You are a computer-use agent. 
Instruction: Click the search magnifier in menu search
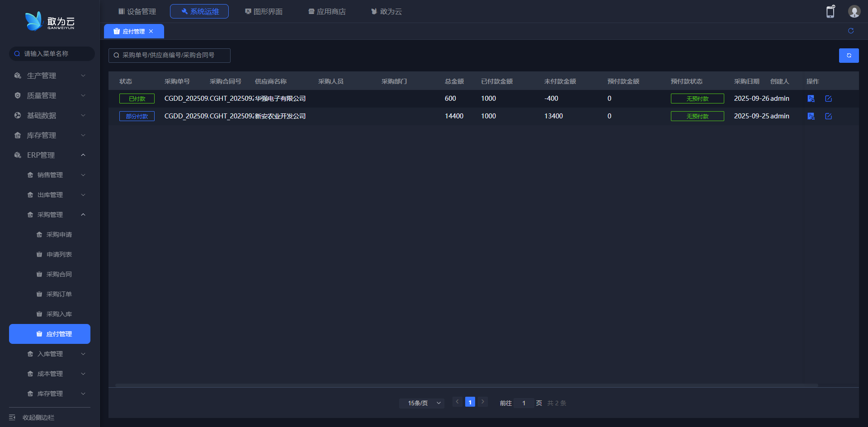point(17,54)
